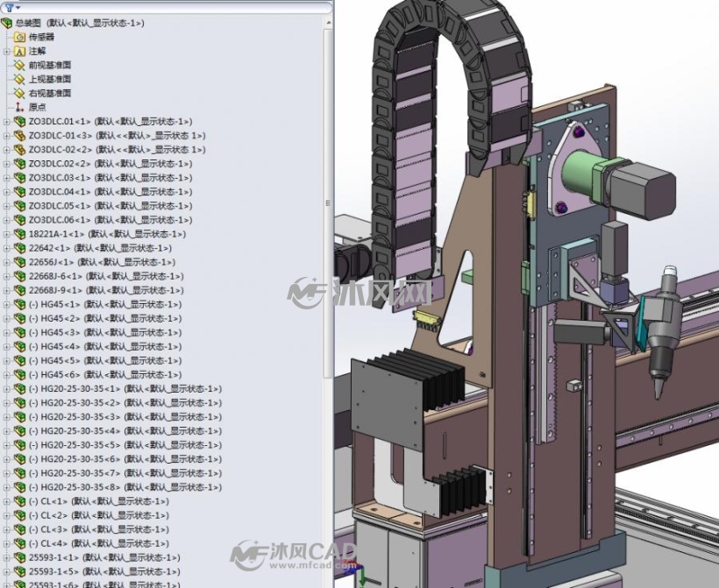
Task: Click the 注解 annotations icon
Action: 19,52
